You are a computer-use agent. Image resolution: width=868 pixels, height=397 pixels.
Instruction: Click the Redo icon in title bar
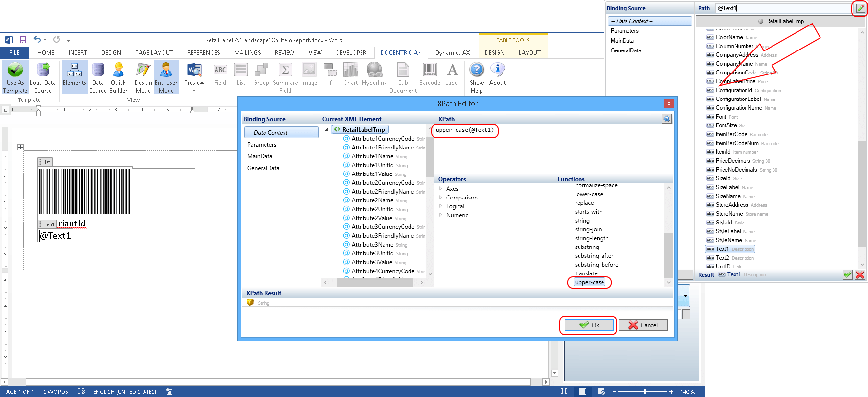[56, 40]
